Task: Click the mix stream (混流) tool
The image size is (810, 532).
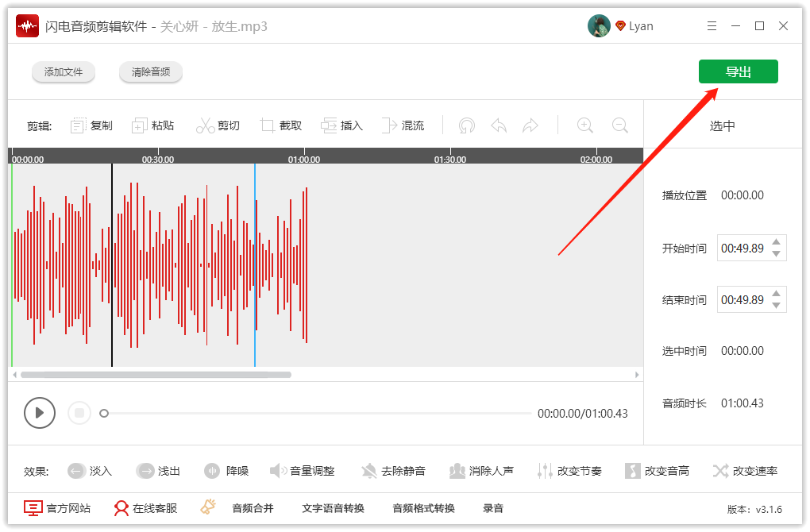Action: pyautogui.click(x=403, y=125)
